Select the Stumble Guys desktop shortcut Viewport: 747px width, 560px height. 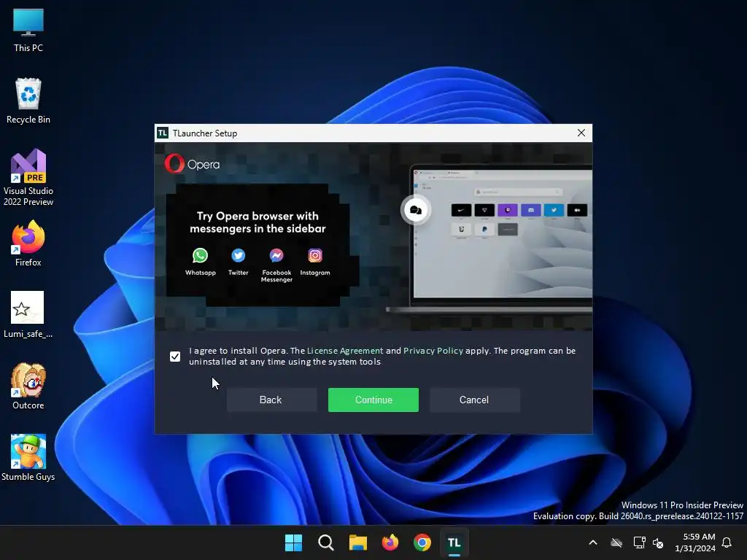click(x=28, y=458)
